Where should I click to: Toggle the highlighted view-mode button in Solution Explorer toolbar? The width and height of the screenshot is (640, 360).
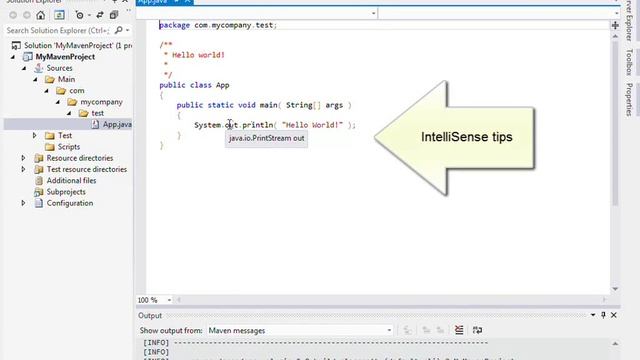click(x=59, y=16)
